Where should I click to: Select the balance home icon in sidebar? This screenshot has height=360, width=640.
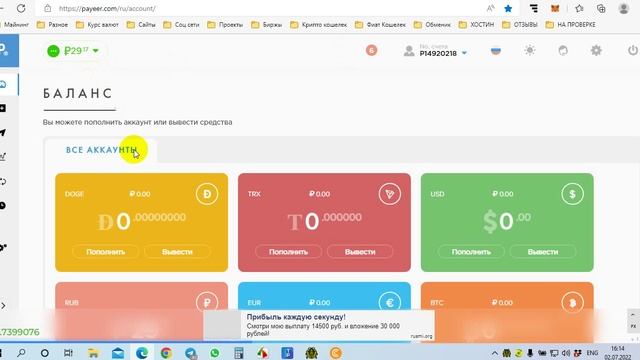pyautogui.click(x=4, y=84)
